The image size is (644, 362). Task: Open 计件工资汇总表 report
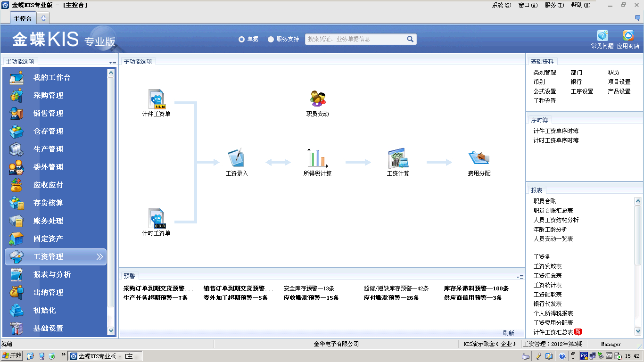coord(553,332)
